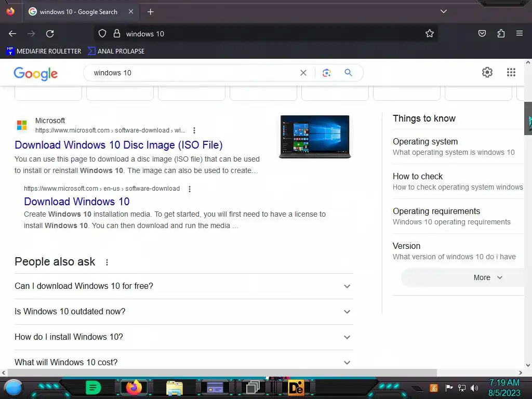Open the Start orb button
This screenshot has width=532, height=399.
coord(13,388)
